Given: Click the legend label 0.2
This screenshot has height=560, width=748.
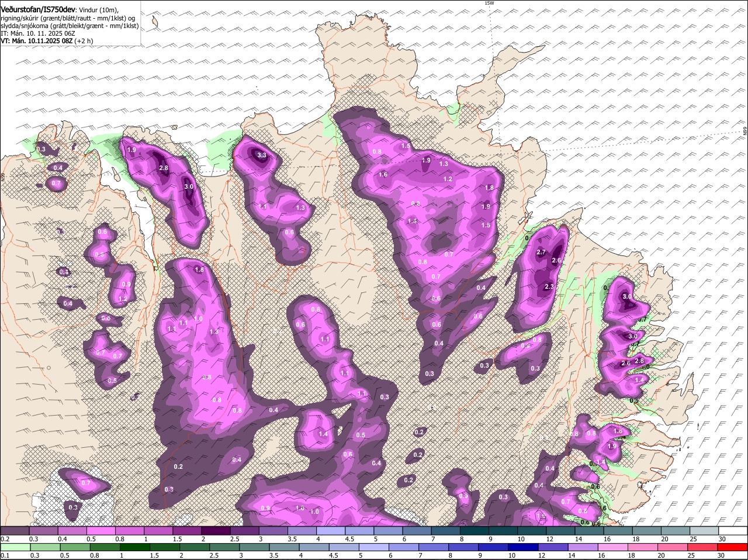Looking at the screenshot, I should [x=5, y=538].
